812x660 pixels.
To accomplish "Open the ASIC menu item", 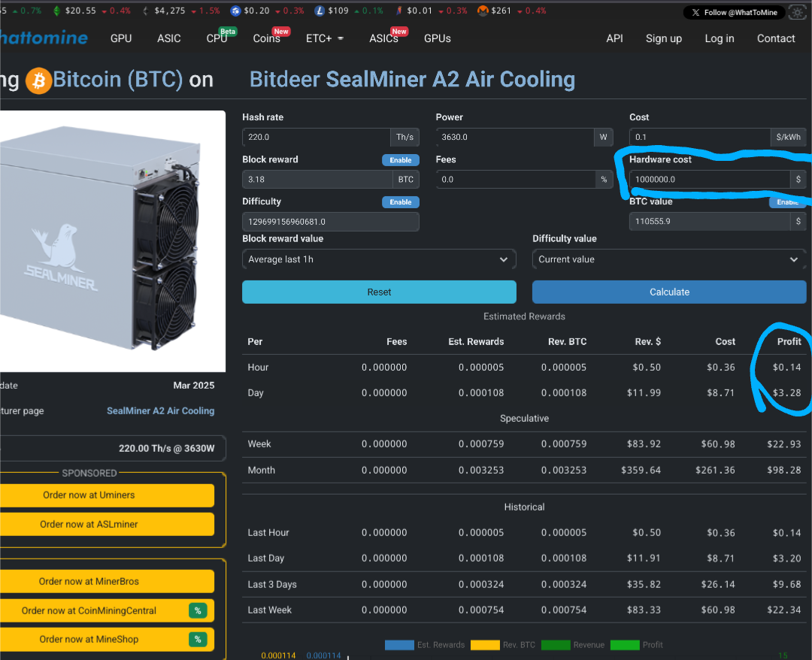I will [168, 38].
